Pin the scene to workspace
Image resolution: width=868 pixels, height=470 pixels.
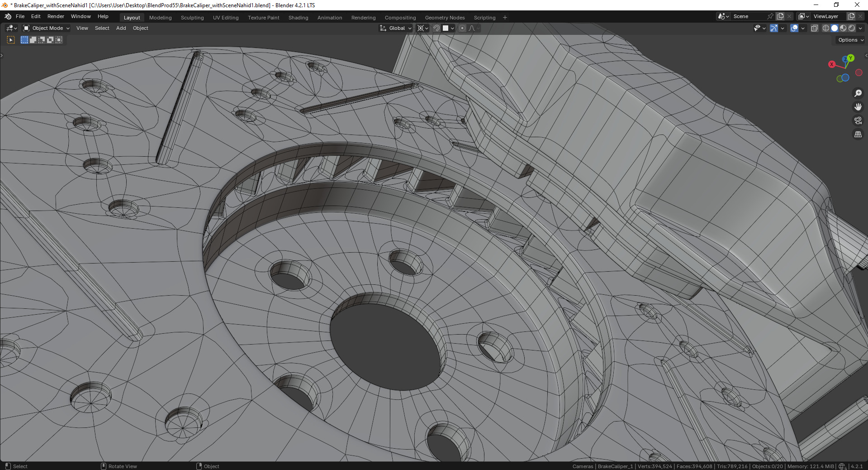770,16
